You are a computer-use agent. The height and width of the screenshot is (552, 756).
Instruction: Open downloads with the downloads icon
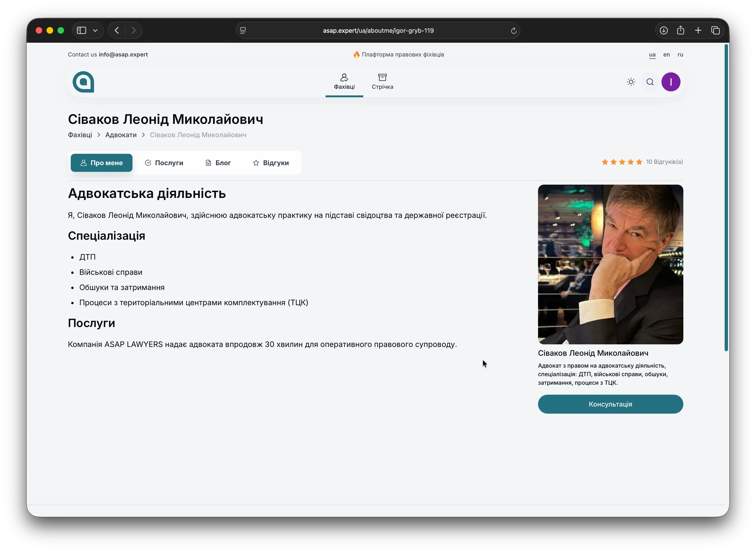[x=664, y=30]
